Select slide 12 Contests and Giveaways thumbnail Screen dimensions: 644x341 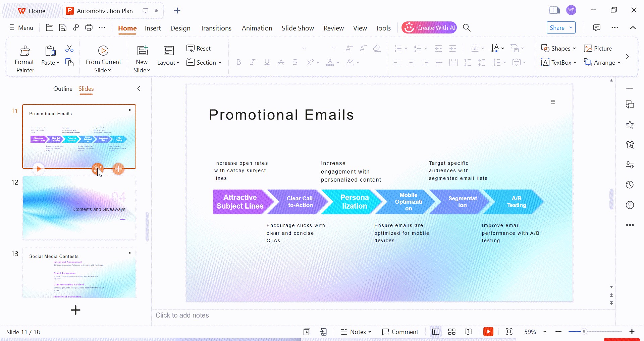coord(79,208)
